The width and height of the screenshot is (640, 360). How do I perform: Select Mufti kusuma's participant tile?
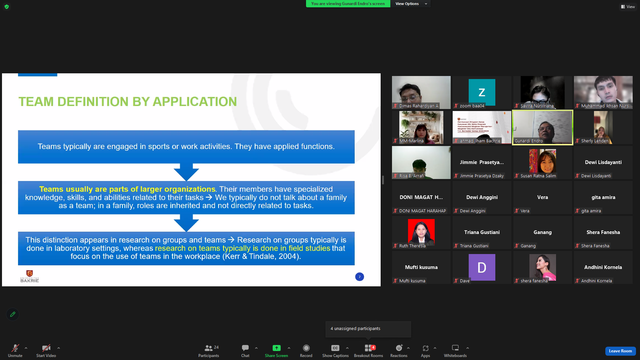coord(421,267)
